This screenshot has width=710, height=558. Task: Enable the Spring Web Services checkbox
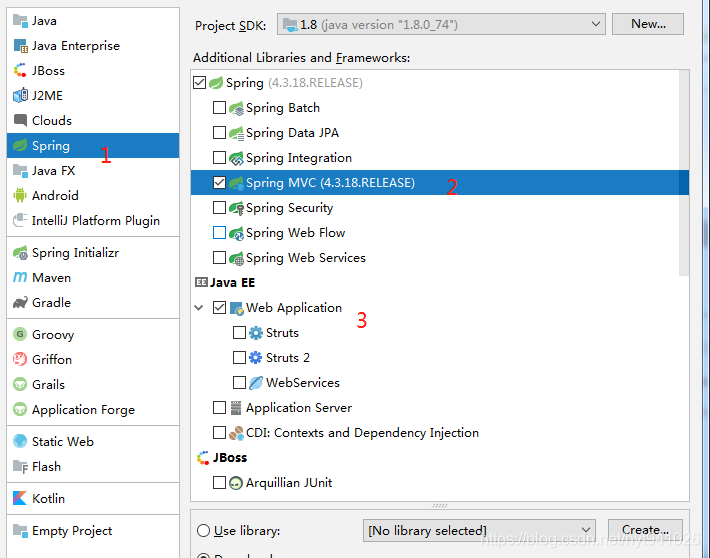click(x=219, y=257)
